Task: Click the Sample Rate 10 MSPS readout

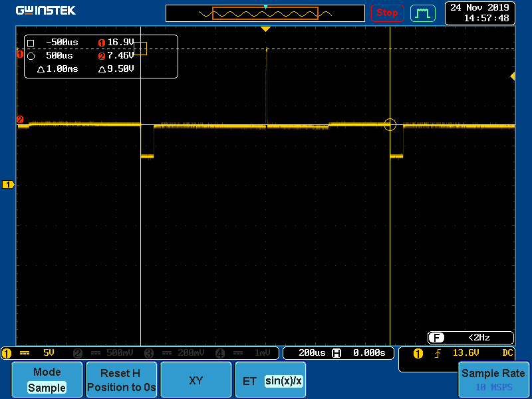Action: click(x=493, y=380)
